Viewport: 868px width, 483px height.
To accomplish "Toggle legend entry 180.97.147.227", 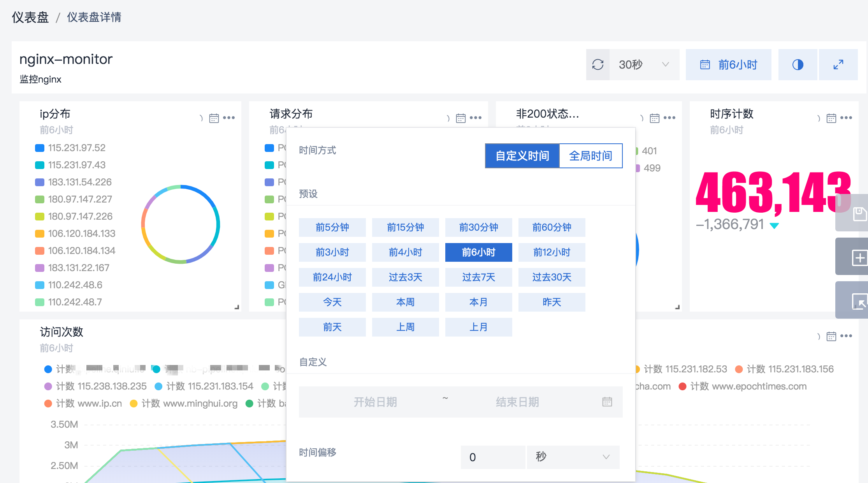I will pyautogui.click(x=74, y=199).
